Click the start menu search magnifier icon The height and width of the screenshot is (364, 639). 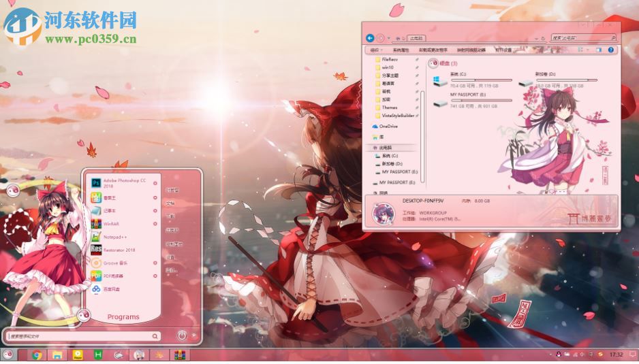point(155,336)
